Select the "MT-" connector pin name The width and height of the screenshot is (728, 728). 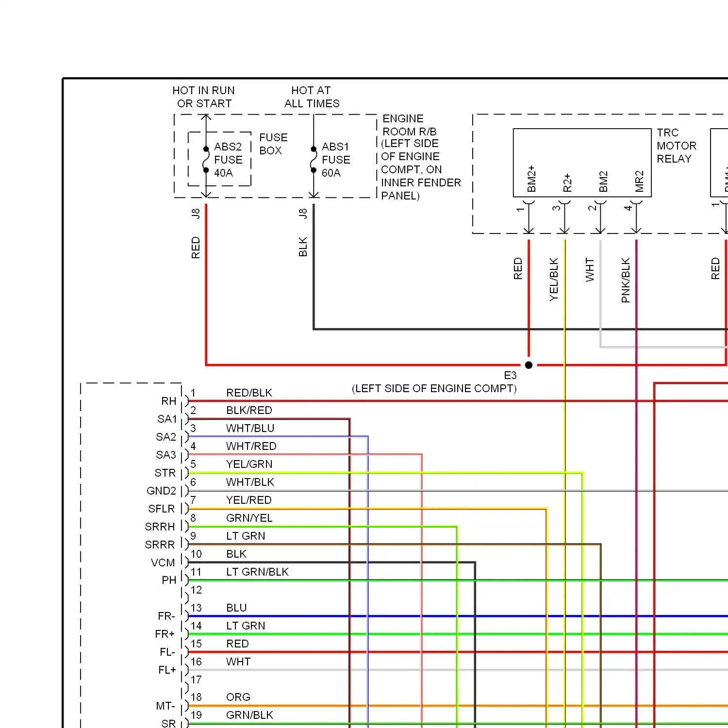[x=165, y=706]
